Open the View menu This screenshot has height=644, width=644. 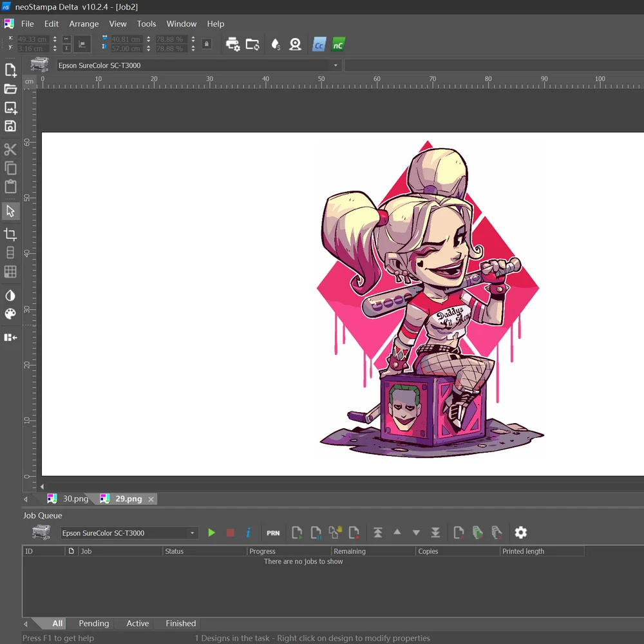[x=118, y=24]
